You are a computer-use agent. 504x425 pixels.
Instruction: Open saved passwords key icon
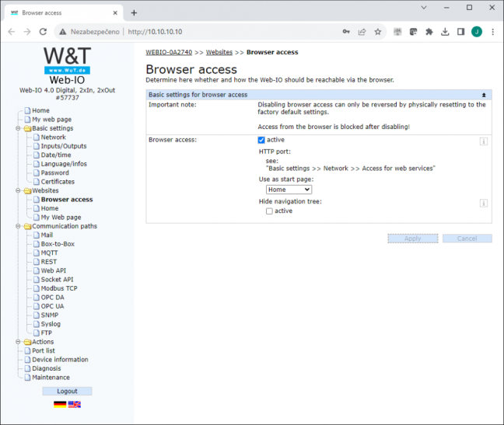coord(346,31)
